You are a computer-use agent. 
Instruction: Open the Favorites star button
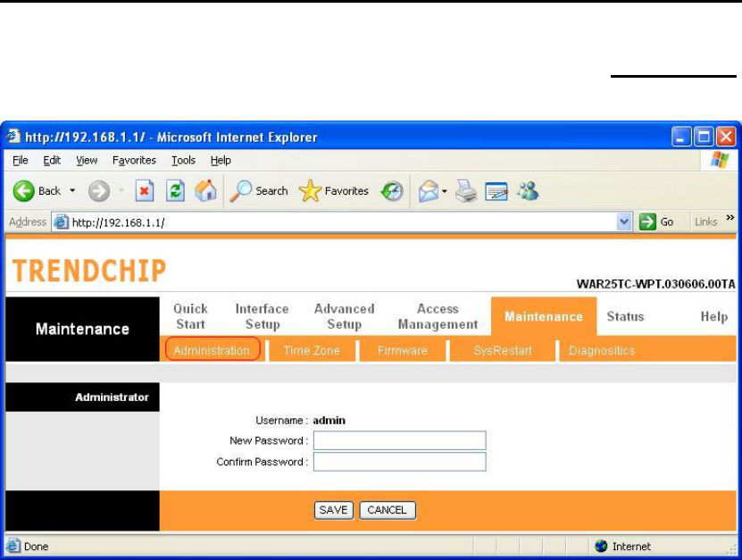point(334,191)
